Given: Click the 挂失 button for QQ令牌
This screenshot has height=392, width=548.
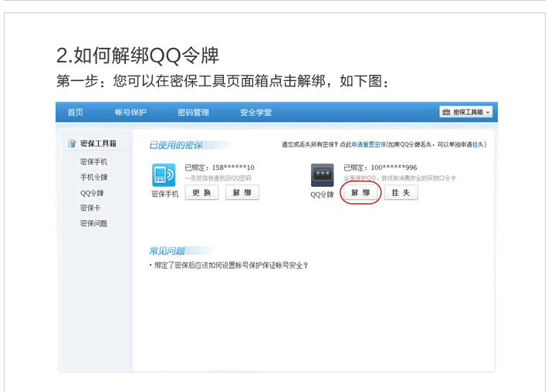Looking at the screenshot, I should tap(401, 192).
